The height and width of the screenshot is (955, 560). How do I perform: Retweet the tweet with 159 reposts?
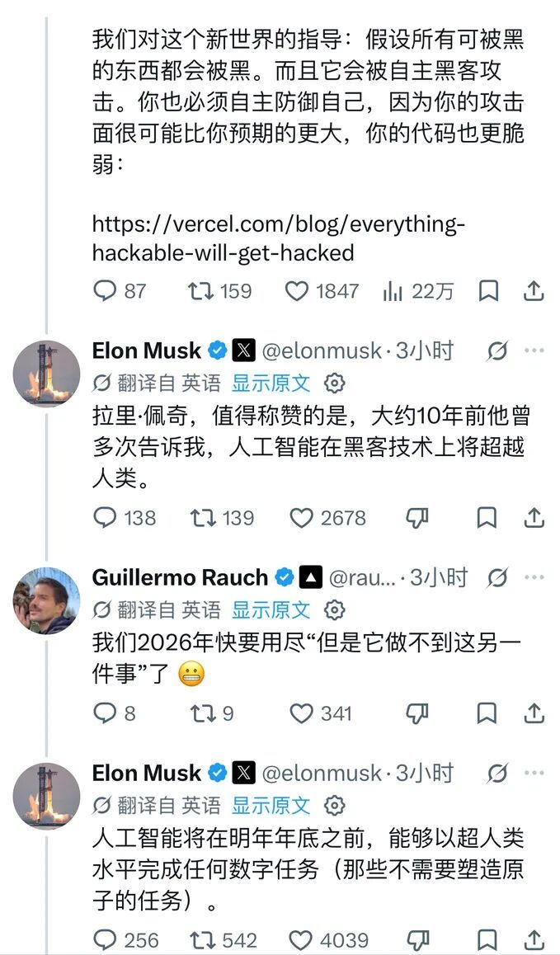[219, 291]
